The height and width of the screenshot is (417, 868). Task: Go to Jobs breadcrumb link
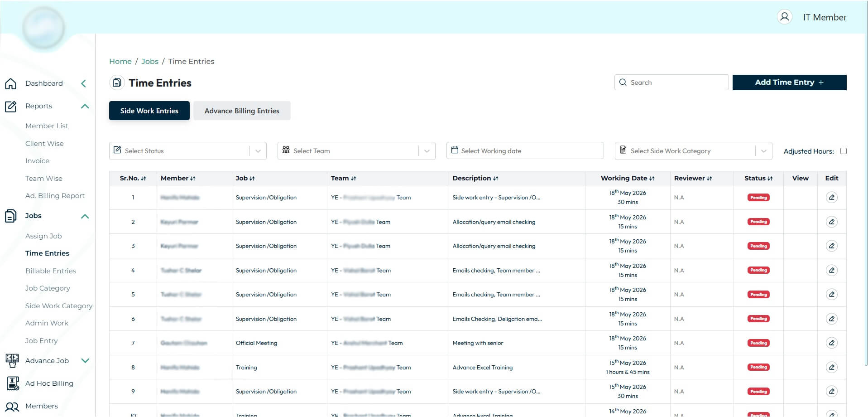[150, 61]
